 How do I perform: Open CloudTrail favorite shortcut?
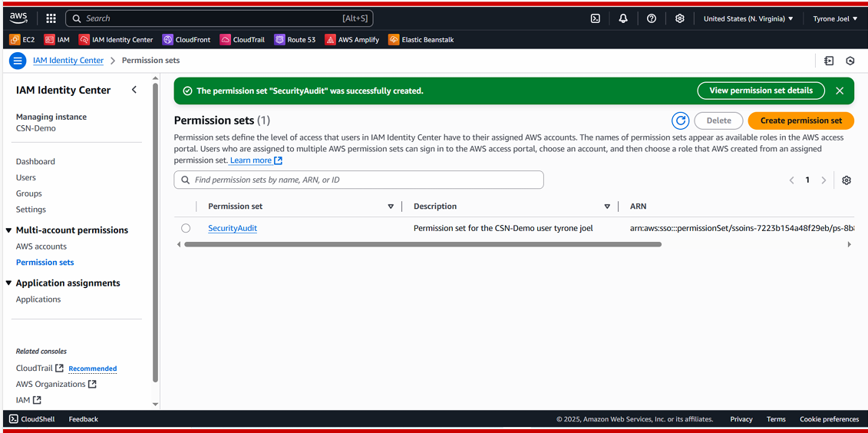pos(243,40)
